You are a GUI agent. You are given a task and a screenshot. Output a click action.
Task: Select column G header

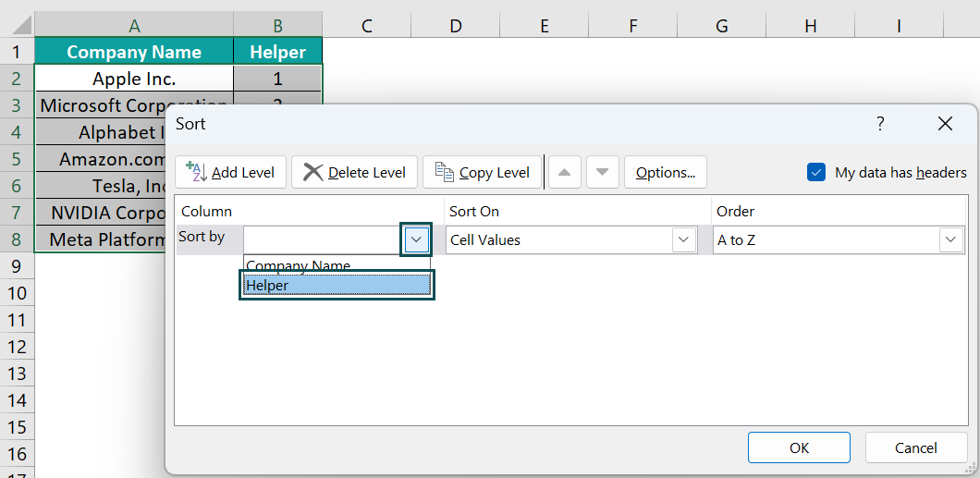coord(722,25)
